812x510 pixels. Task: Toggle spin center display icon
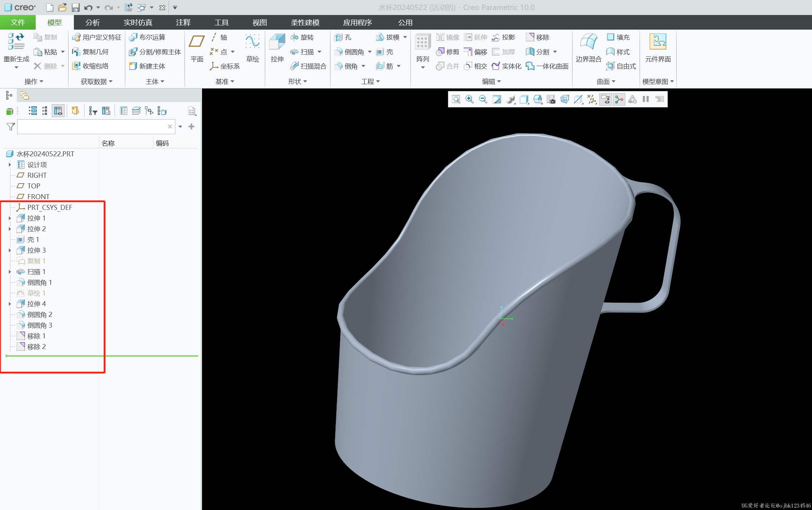(619, 99)
